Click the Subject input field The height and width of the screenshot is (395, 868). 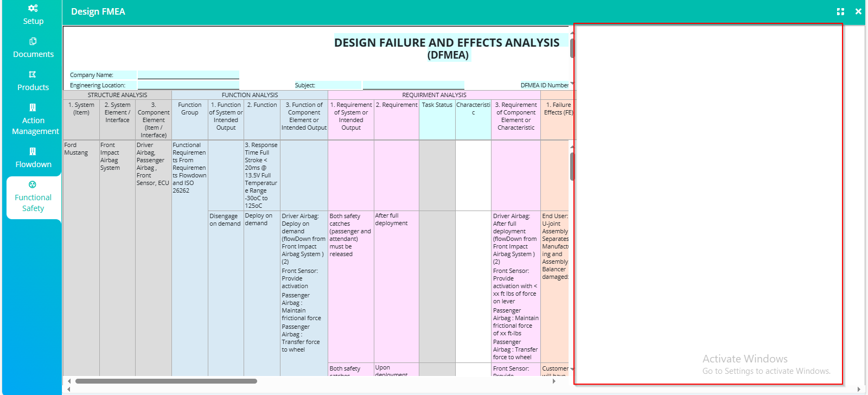pos(413,85)
